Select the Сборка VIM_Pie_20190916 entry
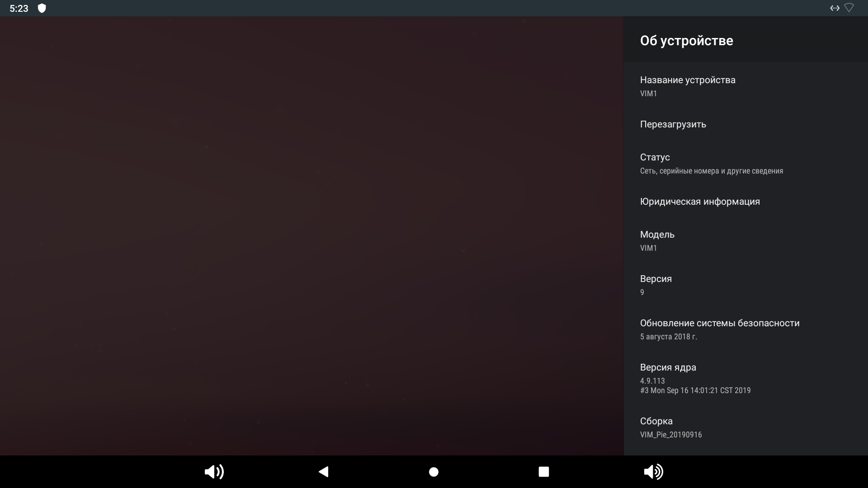The height and width of the screenshot is (488, 868). click(746, 427)
